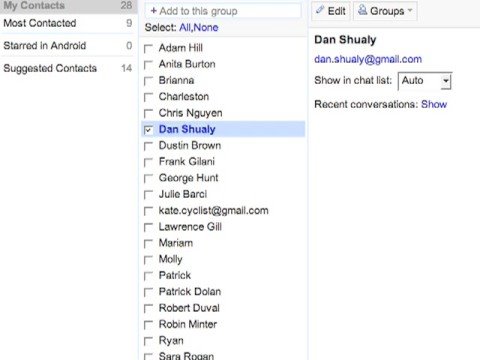Viewport: 480px width, 360px height.
Task: Select highlighted contact name Dan Shualy
Action: [x=187, y=129]
